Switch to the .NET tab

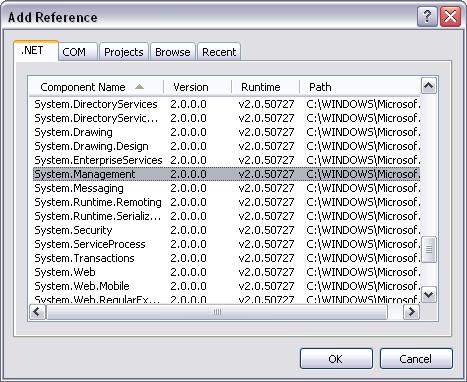(x=36, y=51)
